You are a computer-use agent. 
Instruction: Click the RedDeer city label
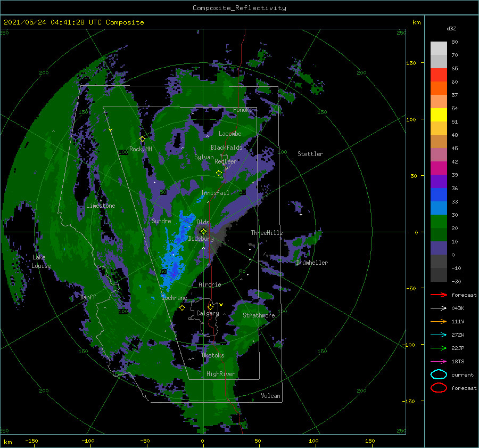pyautogui.click(x=226, y=161)
